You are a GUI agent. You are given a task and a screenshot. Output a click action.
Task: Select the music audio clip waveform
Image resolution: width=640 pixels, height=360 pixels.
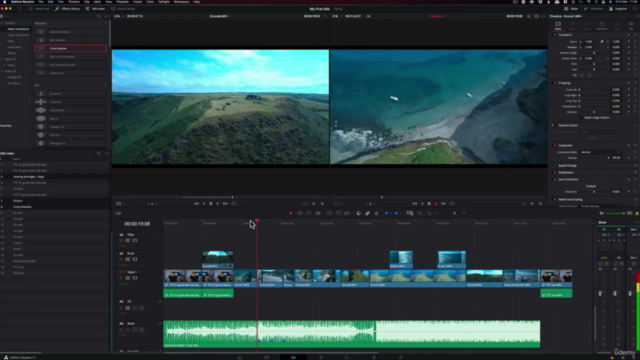[x=352, y=334]
